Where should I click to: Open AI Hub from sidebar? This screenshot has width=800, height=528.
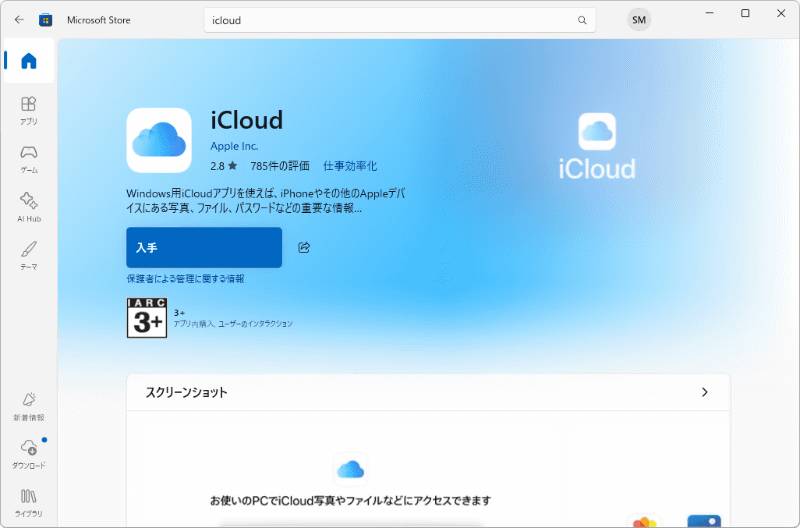tap(29, 207)
